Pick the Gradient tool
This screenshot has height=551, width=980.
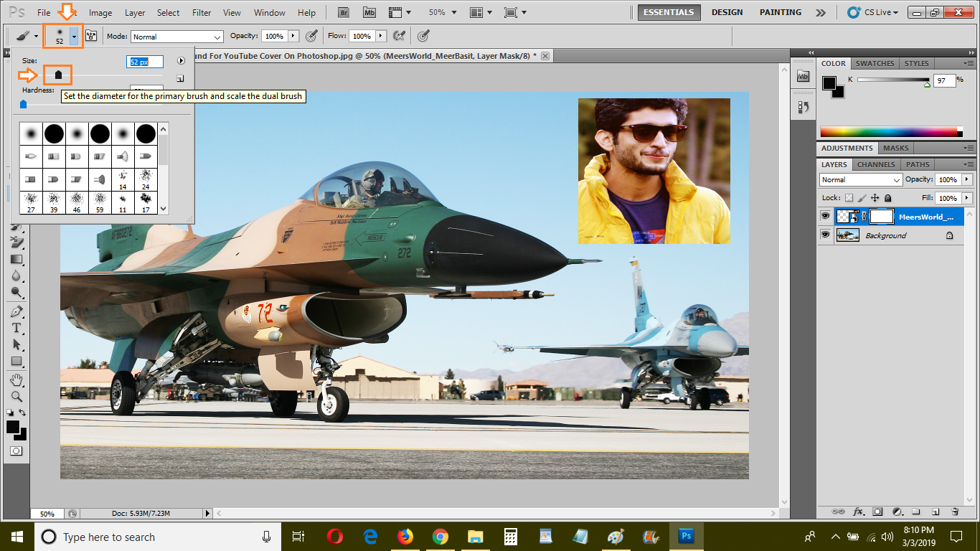[16, 259]
